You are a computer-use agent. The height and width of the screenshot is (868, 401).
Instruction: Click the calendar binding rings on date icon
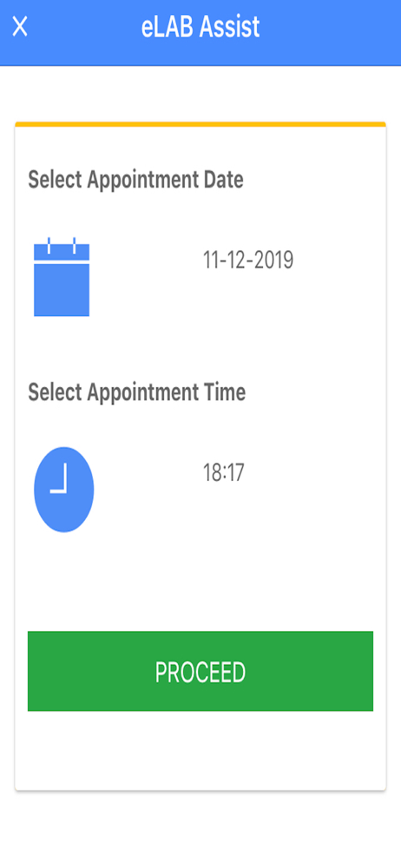click(x=62, y=246)
